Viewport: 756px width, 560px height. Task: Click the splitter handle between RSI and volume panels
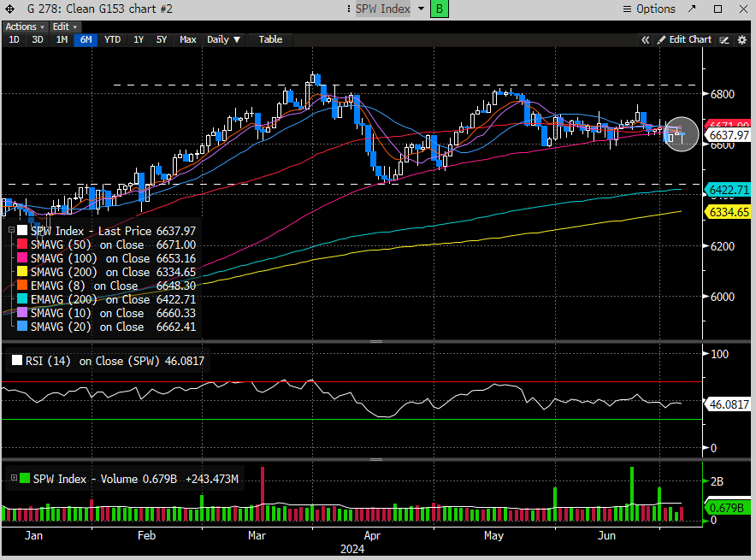(x=376, y=459)
